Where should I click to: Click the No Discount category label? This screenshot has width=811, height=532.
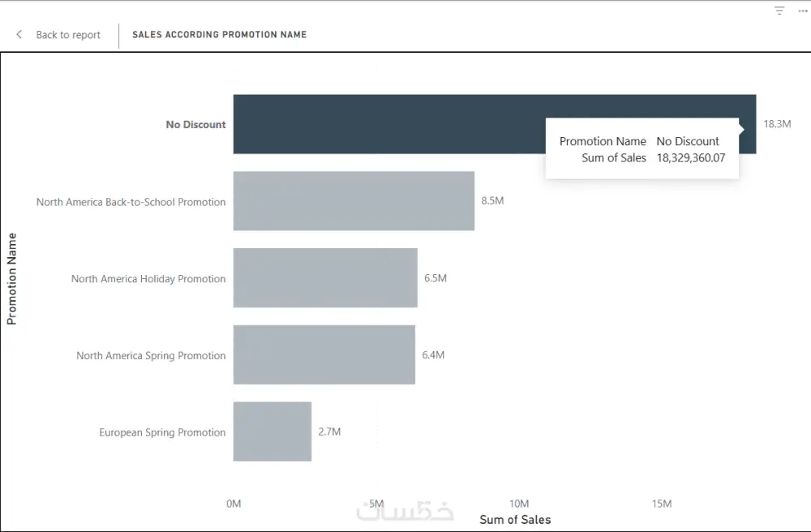pyautogui.click(x=195, y=124)
